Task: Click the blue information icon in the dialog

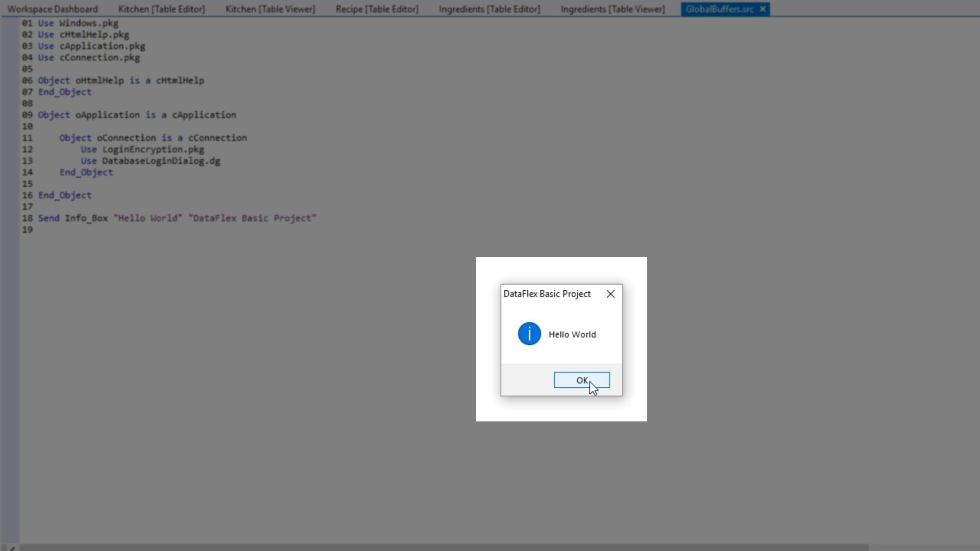Action: (529, 334)
